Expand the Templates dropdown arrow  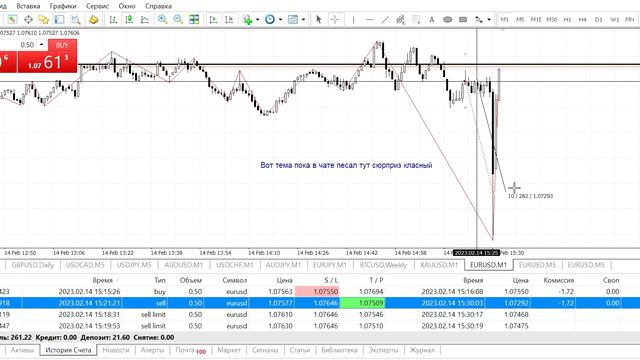pos(303,20)
